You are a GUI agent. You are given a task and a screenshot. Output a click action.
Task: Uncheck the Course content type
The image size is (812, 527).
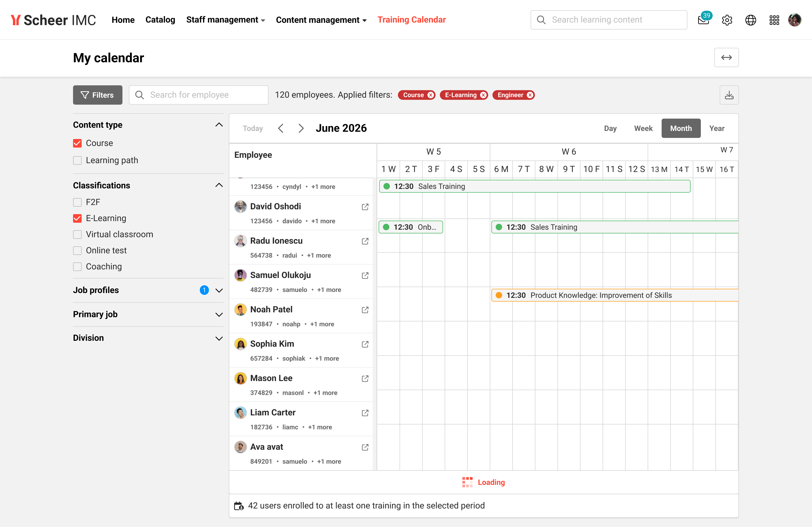coord(77,143)
